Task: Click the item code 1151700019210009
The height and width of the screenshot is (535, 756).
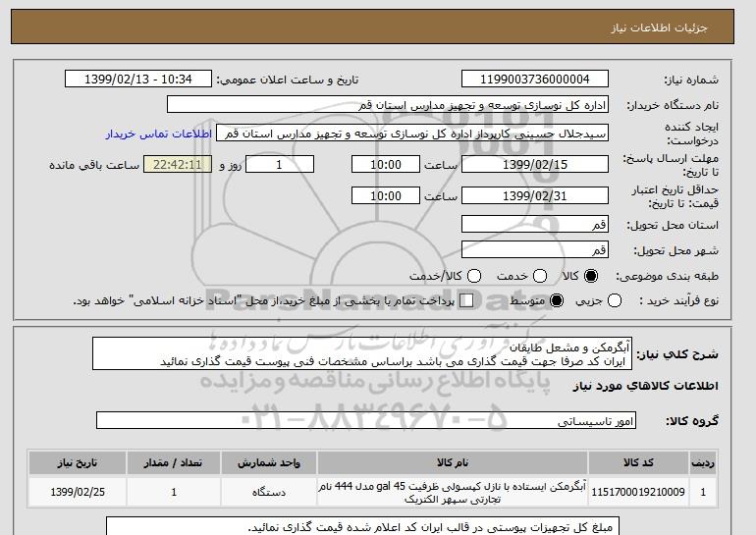Action: tap(638, 492)
